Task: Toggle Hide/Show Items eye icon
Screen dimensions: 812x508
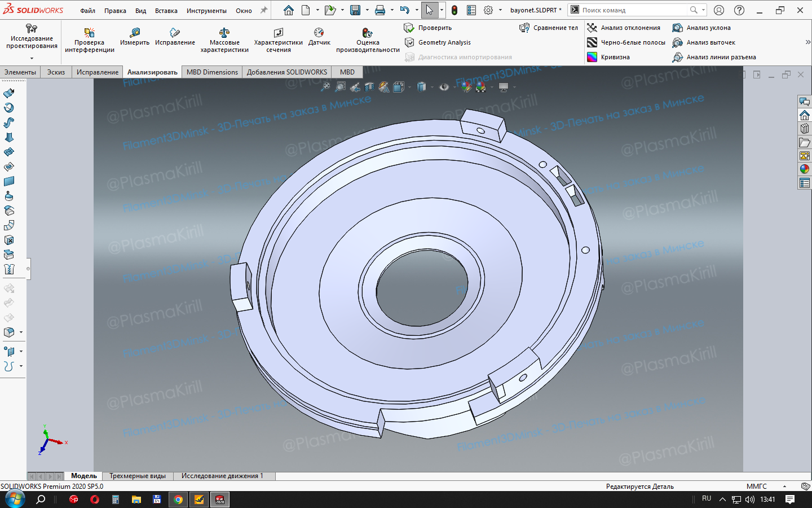Action: pyautogui.click(x=444, y=87)
